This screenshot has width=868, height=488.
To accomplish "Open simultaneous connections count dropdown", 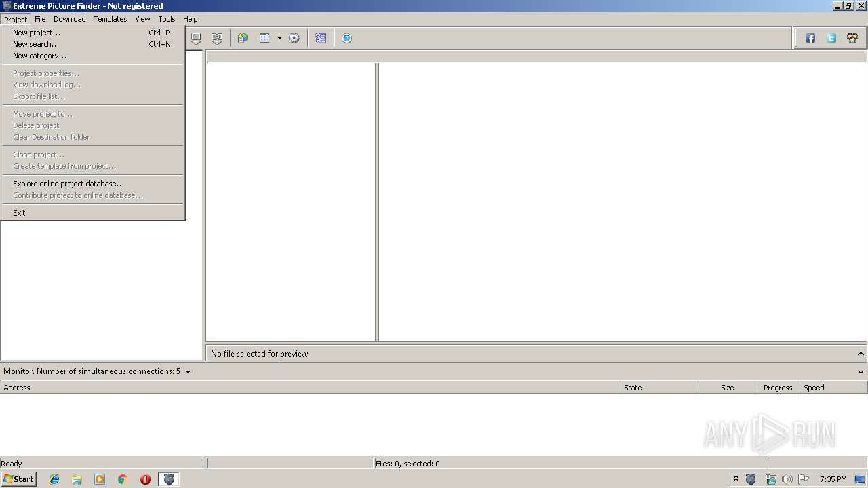I will point(188,372).
